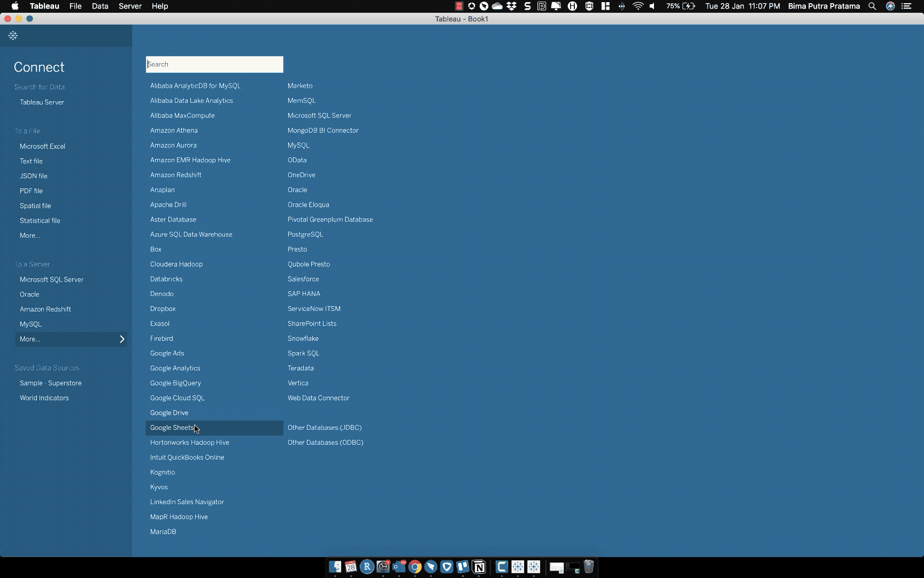Select MongoDB BI Connector
This screenshot has width=924, height=578.
323,131
